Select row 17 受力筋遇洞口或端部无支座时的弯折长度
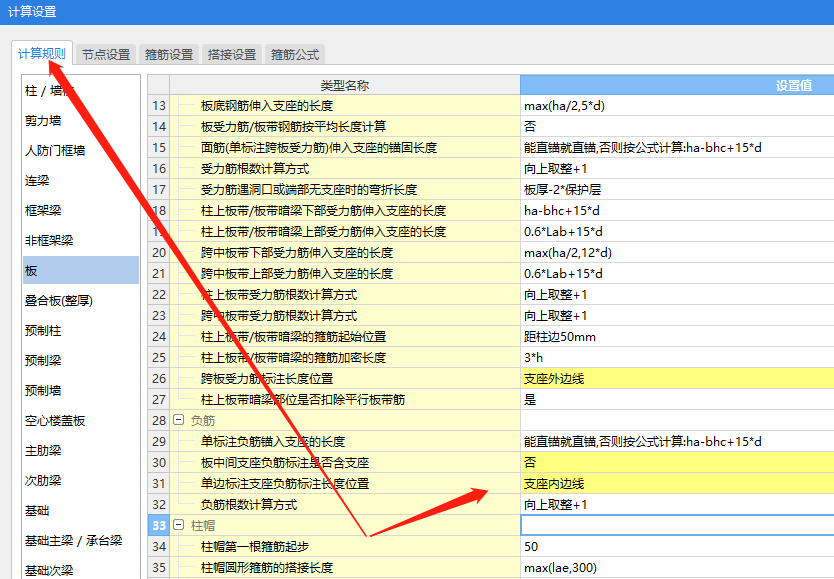 [x=308, y=189]
